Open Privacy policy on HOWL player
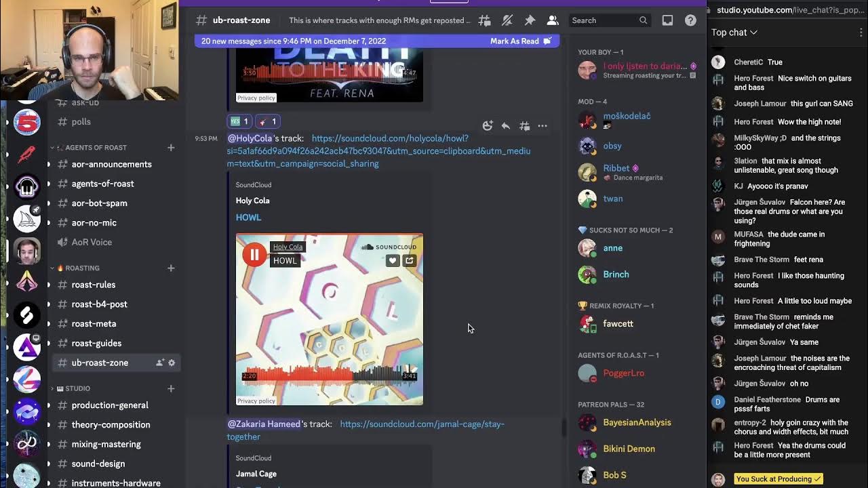Viewport: 868px width, 488px height. point(256,401)
